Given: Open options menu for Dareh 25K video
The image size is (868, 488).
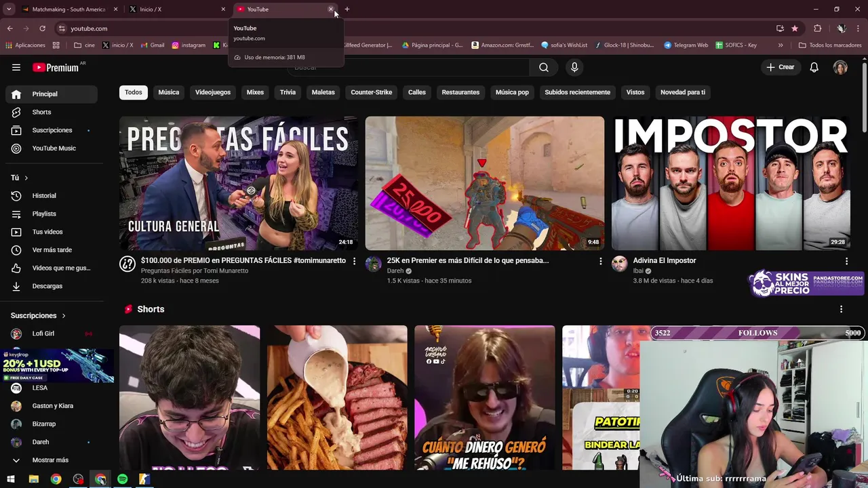Looking at the screenshot, I should (x=600, y=261).
